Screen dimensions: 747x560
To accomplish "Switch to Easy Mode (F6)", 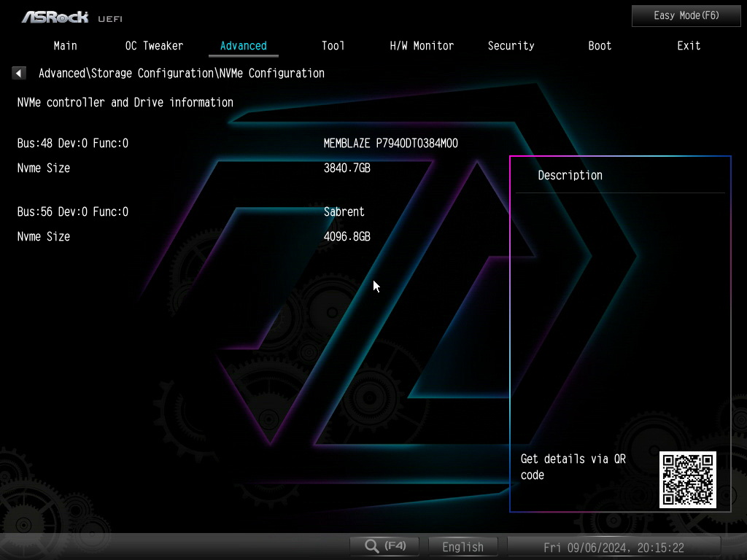I will [686, 16].
